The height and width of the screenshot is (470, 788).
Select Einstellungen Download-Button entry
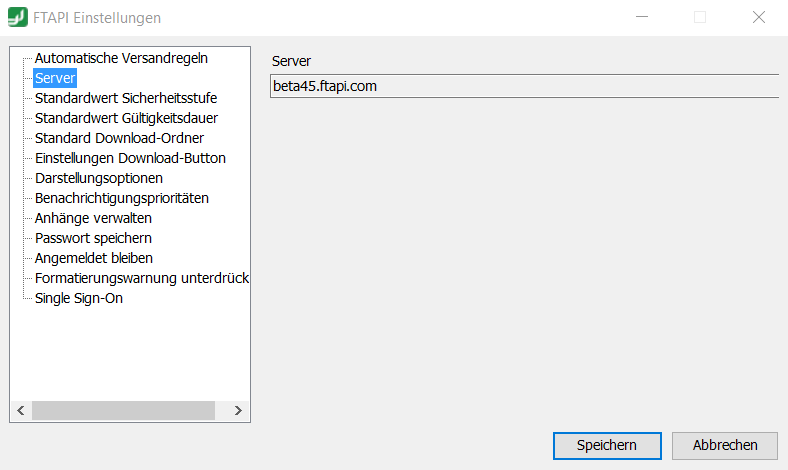[130, 158]
